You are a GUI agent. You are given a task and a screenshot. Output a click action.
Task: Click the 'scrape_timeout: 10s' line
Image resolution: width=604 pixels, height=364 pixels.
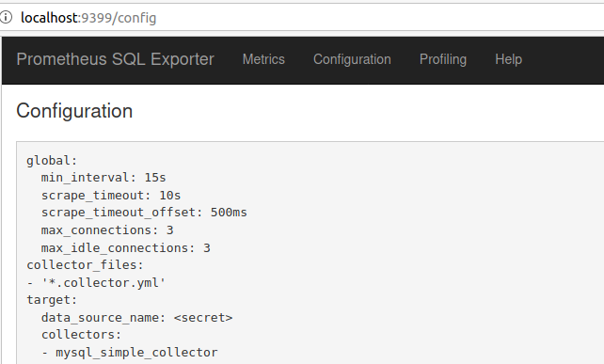tap(111, 196)
